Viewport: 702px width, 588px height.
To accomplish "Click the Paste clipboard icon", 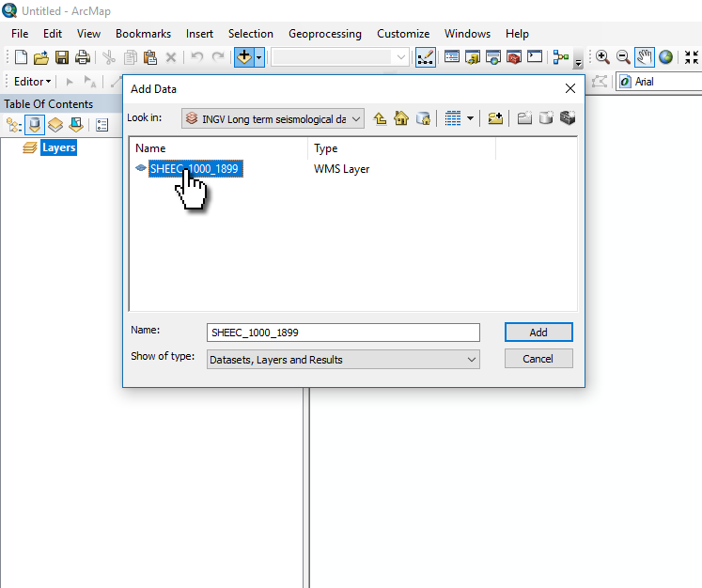I will (x=150, y=57).
